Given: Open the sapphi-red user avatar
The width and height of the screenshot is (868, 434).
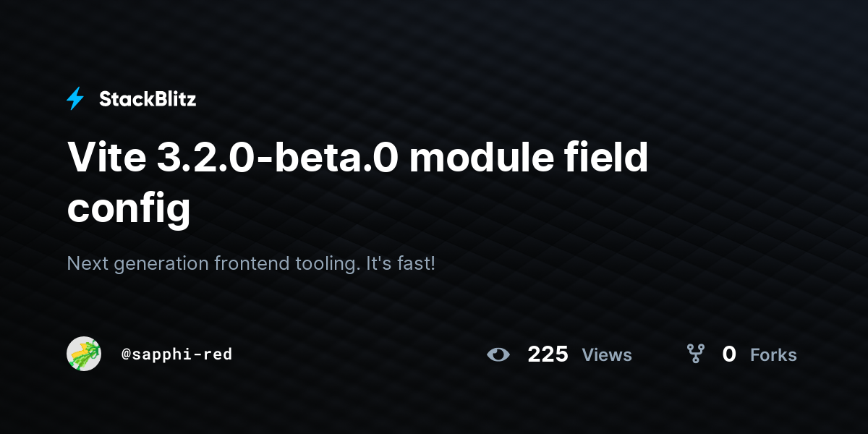Looking at the screenshot, I should click(x=84, y=354).
